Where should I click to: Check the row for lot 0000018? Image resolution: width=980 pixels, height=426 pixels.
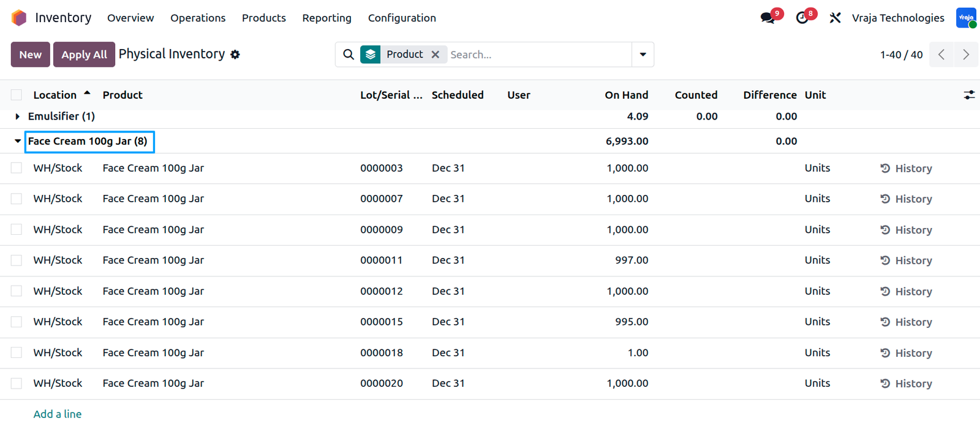[17, 352]
